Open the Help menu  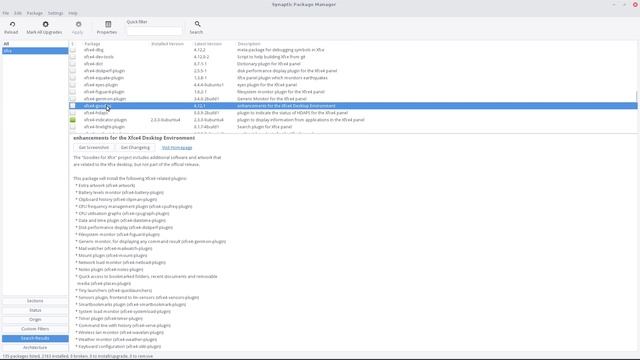point(73,13)
